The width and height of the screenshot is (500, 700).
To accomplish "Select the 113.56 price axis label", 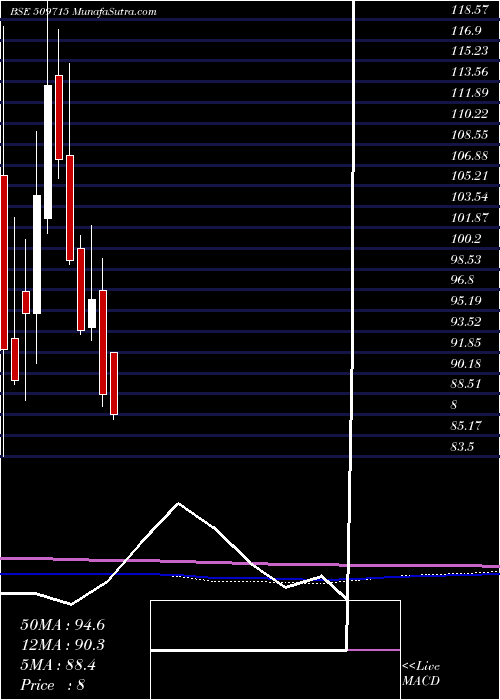I will point(469,72).
